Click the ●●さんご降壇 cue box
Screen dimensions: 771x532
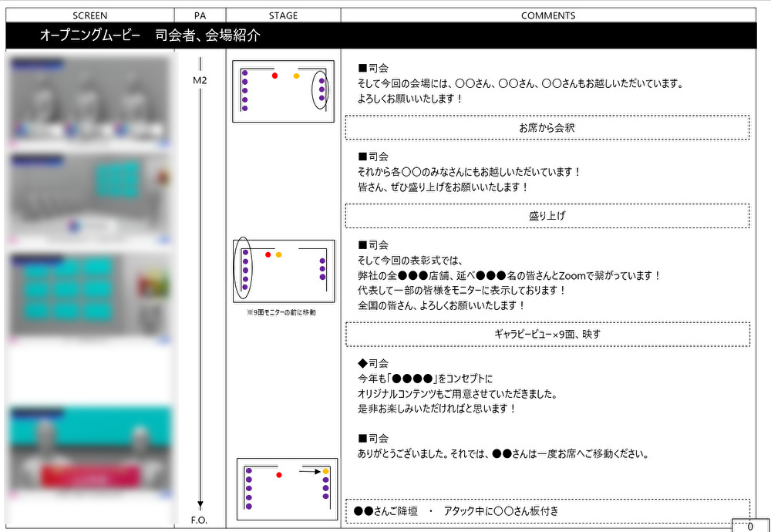click(547, 510)
